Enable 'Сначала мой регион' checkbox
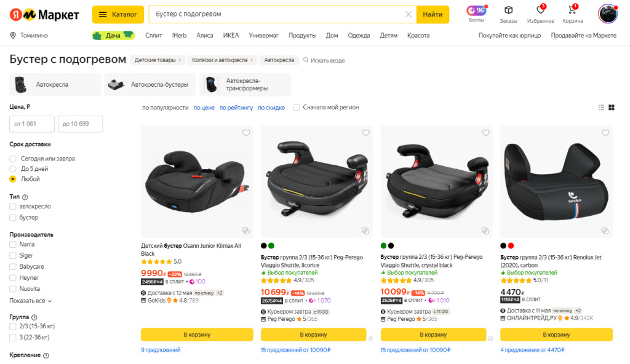The image size is (630, 364). tap(297, 108)
